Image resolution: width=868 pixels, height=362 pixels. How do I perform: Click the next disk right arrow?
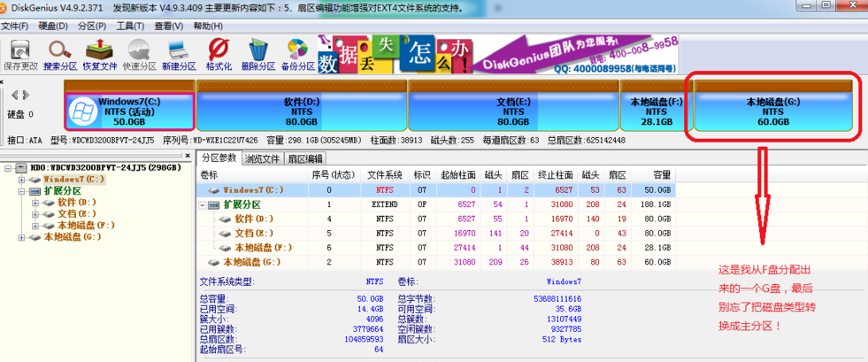26,95
